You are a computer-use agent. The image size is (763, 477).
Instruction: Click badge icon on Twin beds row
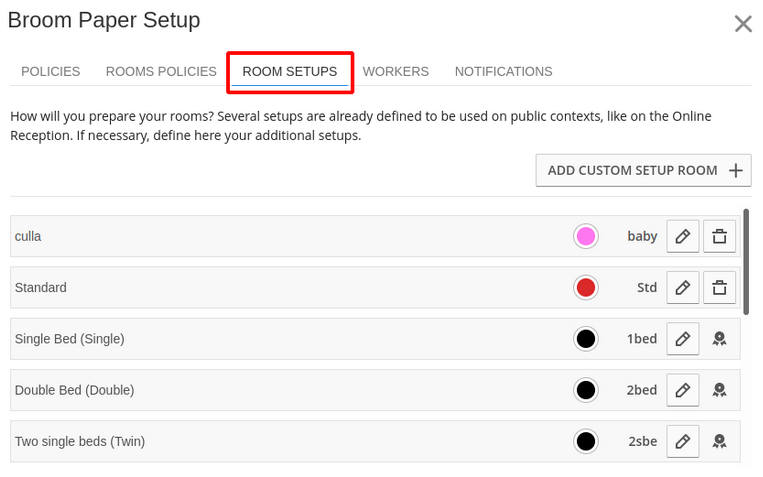(718, 441)
